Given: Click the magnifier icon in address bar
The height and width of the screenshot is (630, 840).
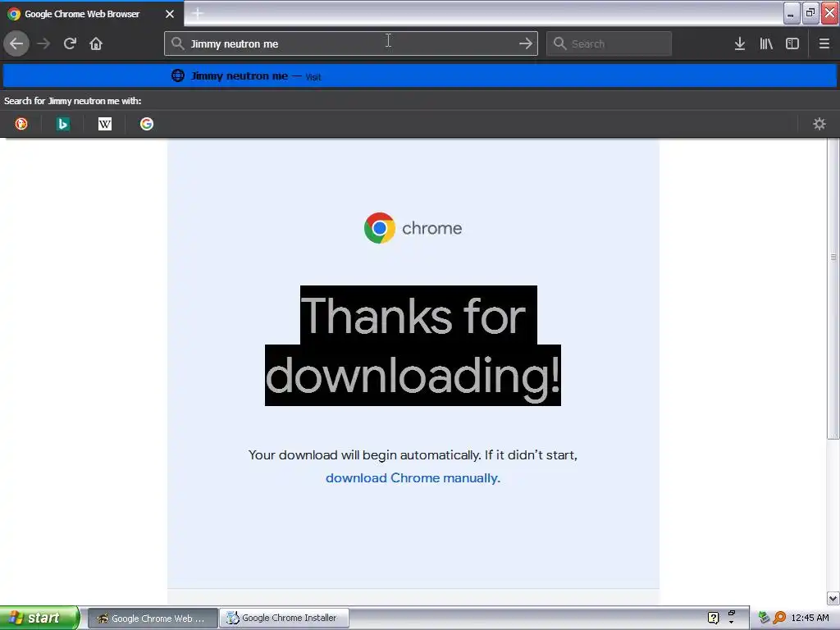Looking at the screenshot, I should [x=178, y=43].
